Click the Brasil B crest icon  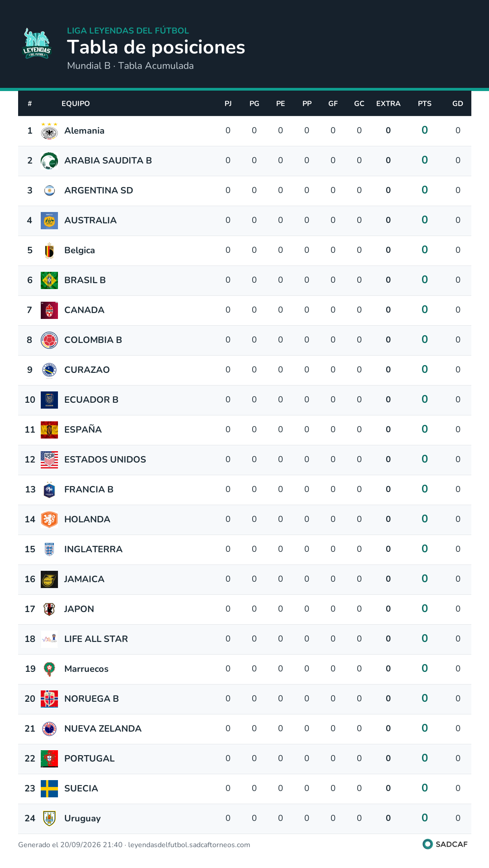(49, 280)
